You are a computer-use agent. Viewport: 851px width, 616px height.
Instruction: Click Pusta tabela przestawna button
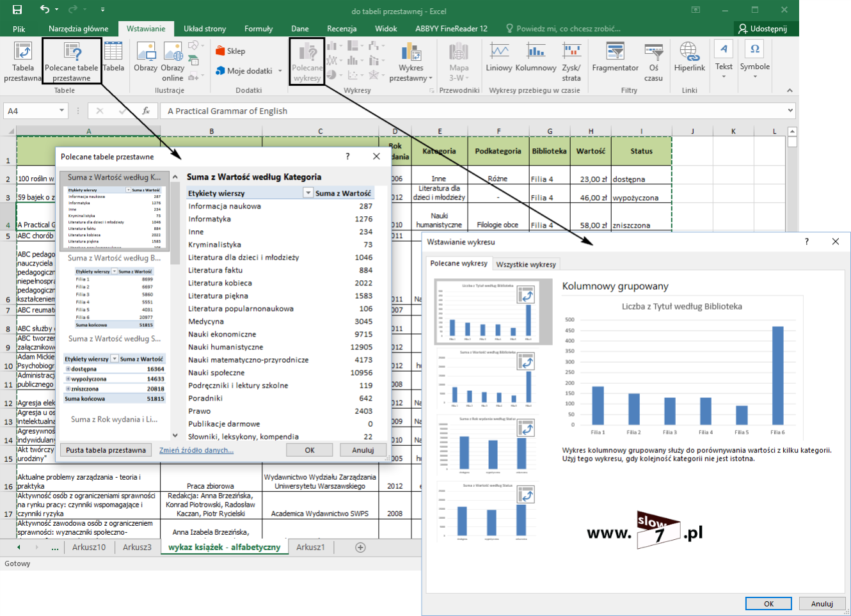pos(106,450)
